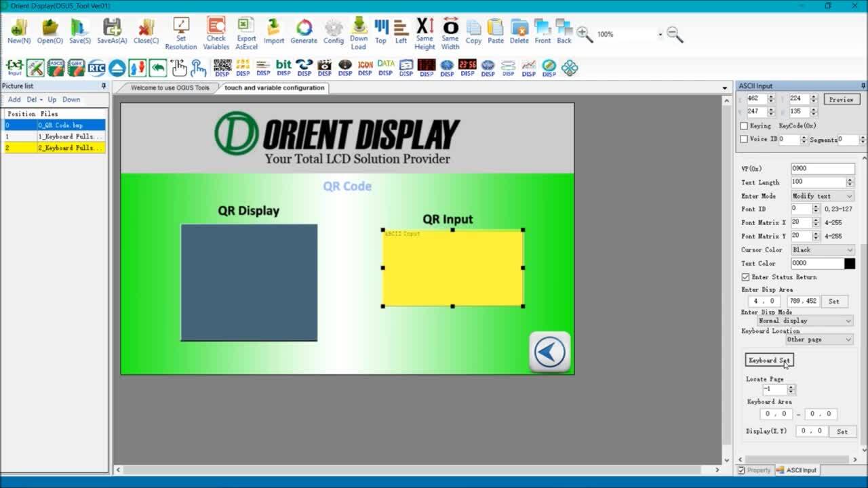Image resolution: width=868 pixels, height=488 pixels.
Task: Click Down in Picture list
Action: 71,100
